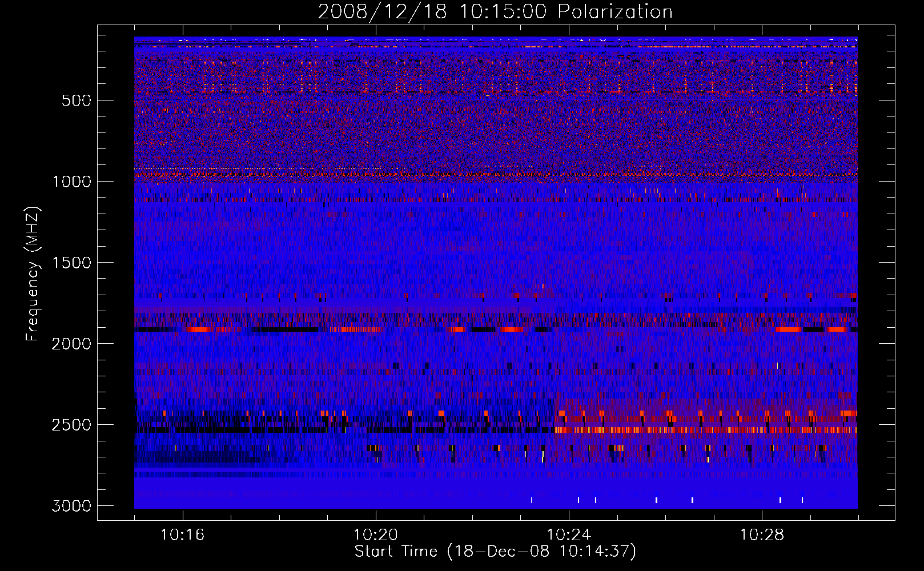Click the 'Start Time (18-Dec-08 10:14:37)' label
924x571 pixels.
[x=495, y=552]
